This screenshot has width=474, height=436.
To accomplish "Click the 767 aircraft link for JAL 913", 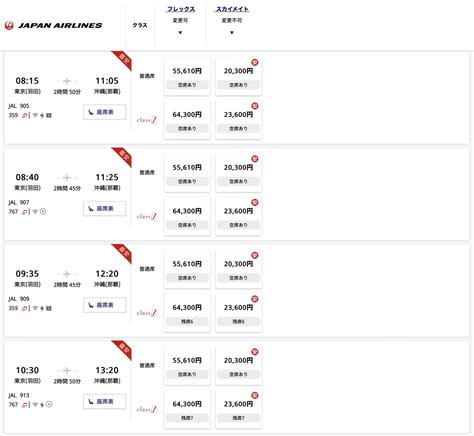I will 13,404.
